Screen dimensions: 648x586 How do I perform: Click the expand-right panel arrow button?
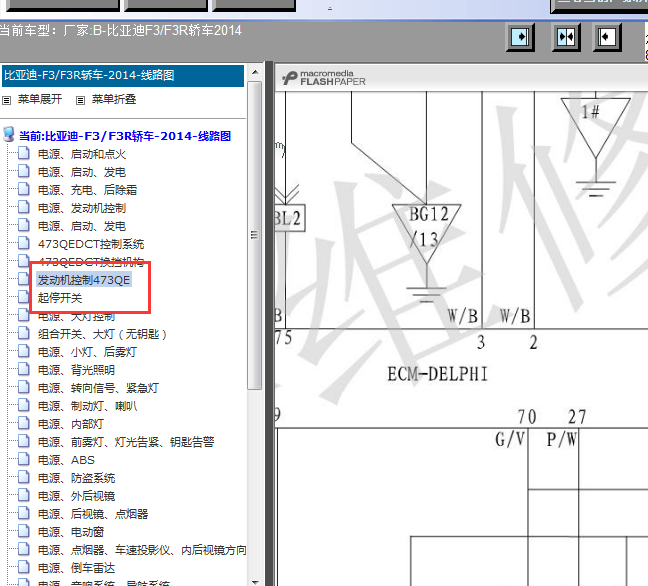point(520,37)
